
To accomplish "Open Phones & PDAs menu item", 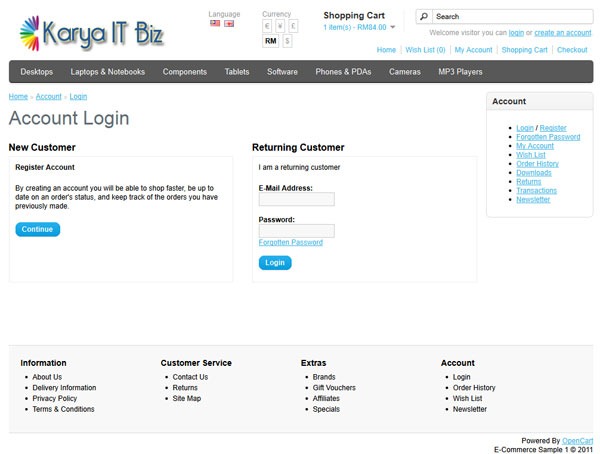I will [343, 72].
